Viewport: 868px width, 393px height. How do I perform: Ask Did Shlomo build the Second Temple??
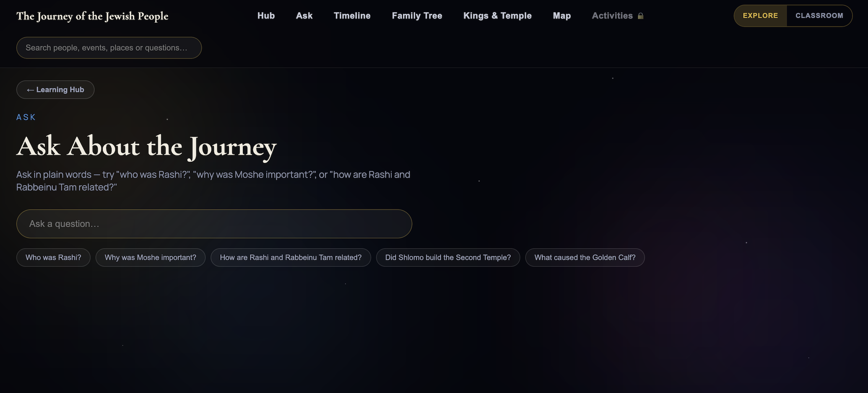(x=448, y=258)
